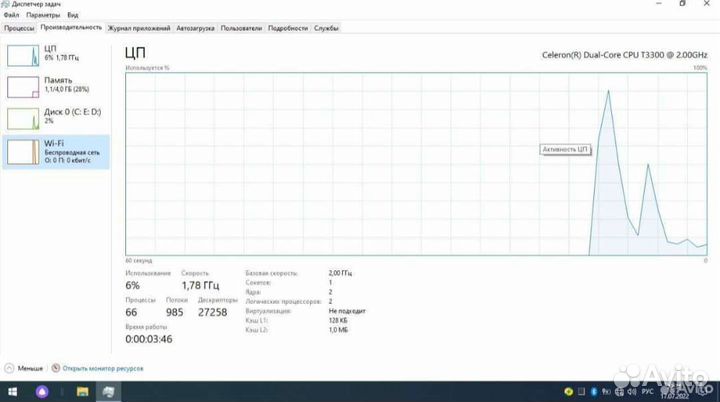This screenshot has height=402, width=720.
Task: Switch to the Процессы tab
Action: pos(19,28)
